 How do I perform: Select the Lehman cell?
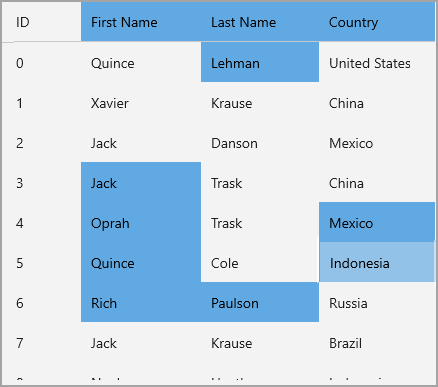pos(260,62)
